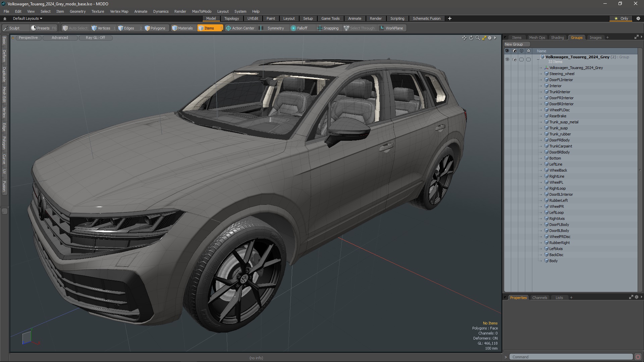Image resolution: width=644 pixels, height=362 pixels.
Task: Open the Mesh Edit vertical sidebar tab
Action: tap(4, 95)
